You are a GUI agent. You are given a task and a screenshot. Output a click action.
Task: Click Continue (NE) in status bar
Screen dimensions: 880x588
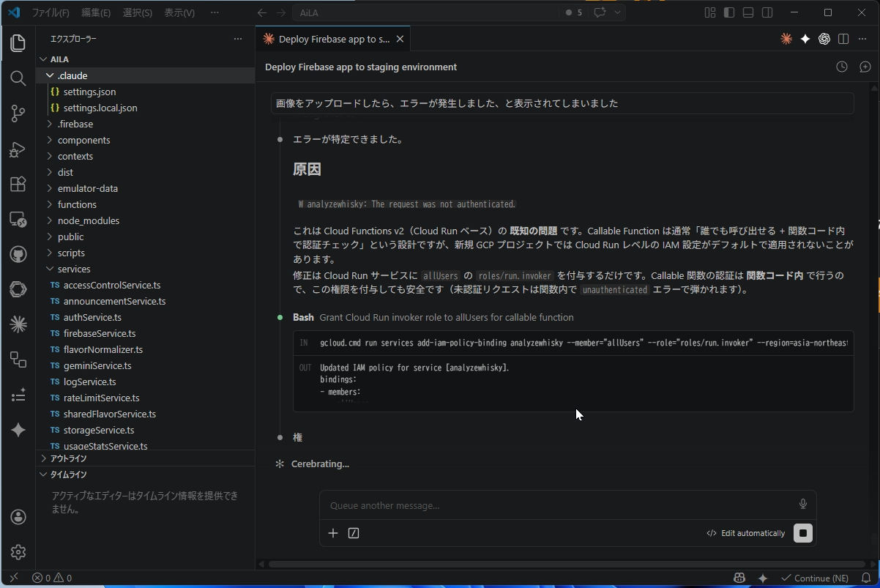click(815, 578)
